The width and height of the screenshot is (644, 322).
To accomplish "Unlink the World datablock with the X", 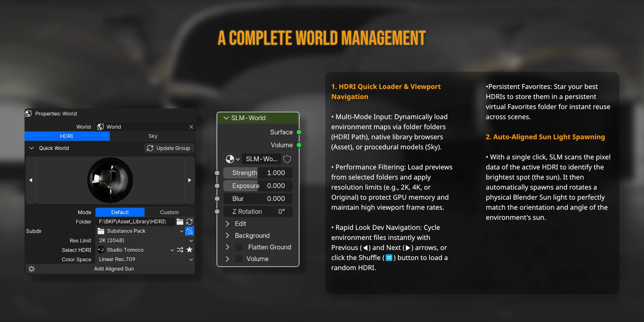I will pyautogui.click(x=191, y=127).
